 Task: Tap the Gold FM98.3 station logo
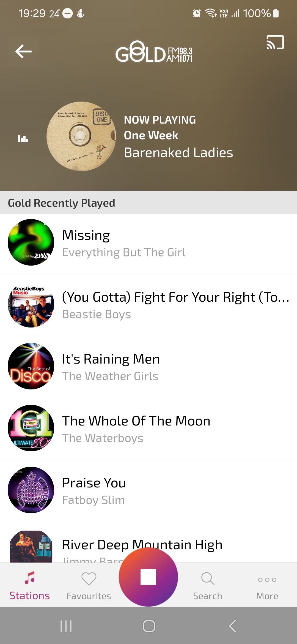tap(154, 51)
